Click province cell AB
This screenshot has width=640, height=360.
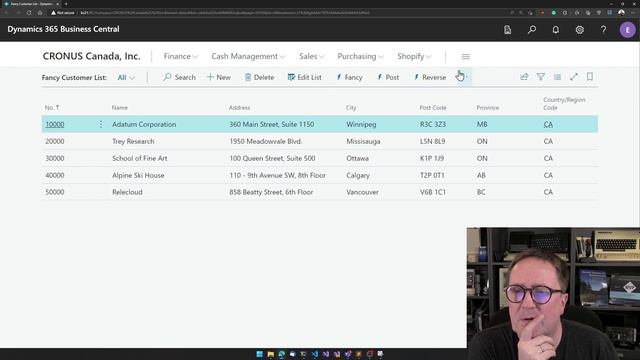pos(481,175)
